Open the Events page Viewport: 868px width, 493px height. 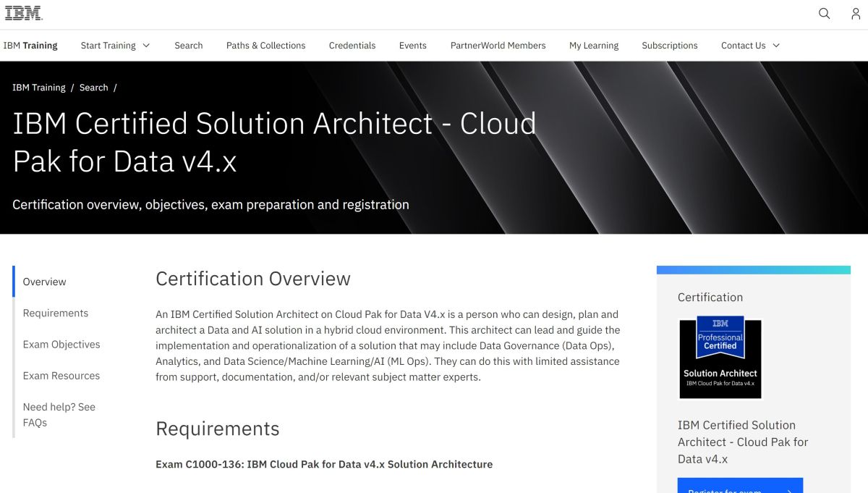click(412, 45)
